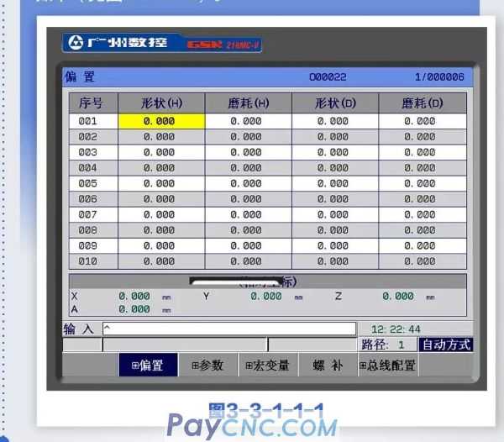Image resolution: width=504 pixels, height=442 pixels.
Task: Click the 路径: 1 path indicator
Action: 386,345
